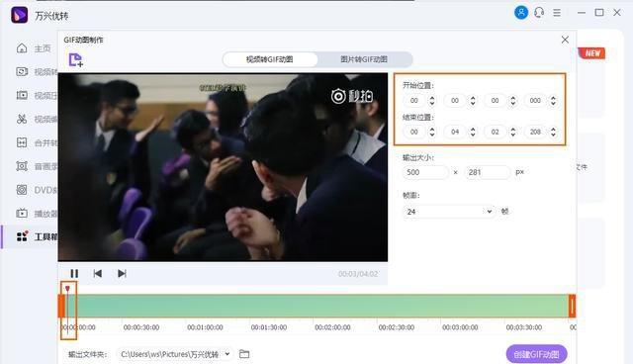This screenshot has width=633, height=364.
Task: Click the right trim handle on timeline
Action: [x=572, y=306]
